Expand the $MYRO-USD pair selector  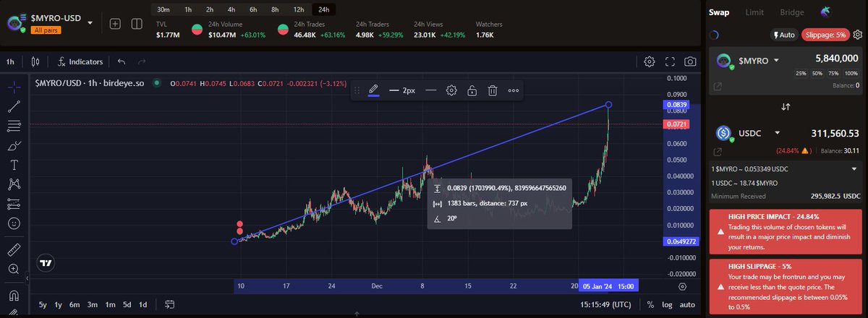(90, 23)
